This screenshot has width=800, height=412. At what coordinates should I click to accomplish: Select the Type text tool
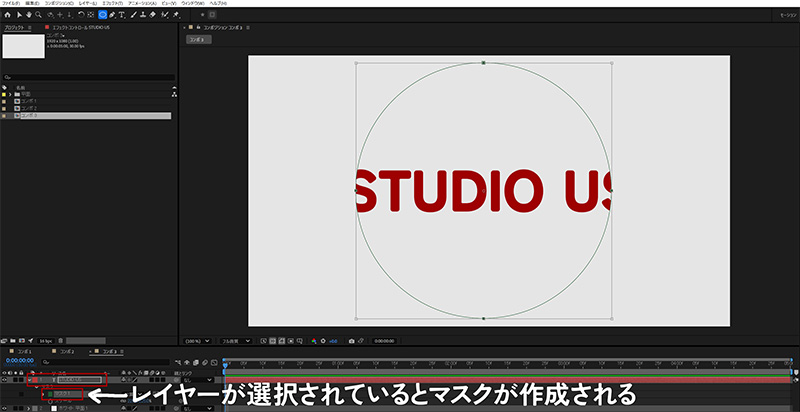[122, 15]
